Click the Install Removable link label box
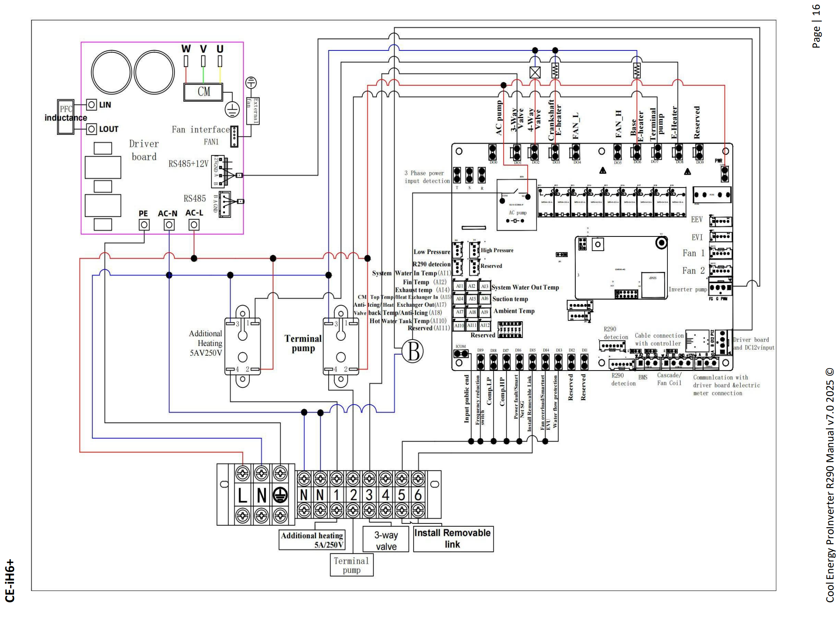 (x=453, y=538)
